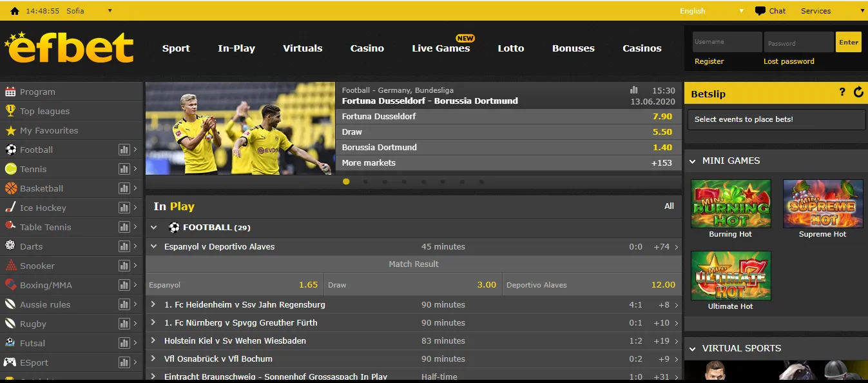Viewport: 868px width, 383px height.
Task: Open the Chat speech bubble icon
Action: (x=760, y=11)
